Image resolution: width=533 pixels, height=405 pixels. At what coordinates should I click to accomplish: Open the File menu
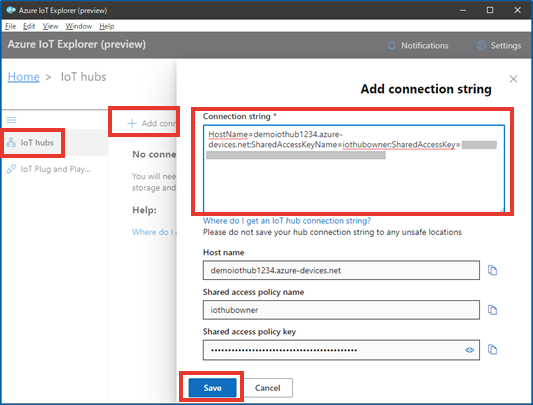pyautogui.click(x=11, y=26)
